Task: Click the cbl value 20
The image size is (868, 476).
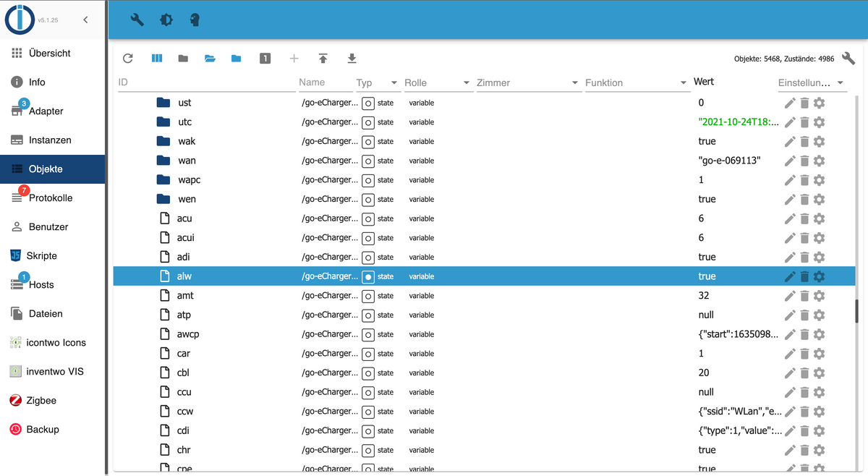Action: click(x=704, y=373)
